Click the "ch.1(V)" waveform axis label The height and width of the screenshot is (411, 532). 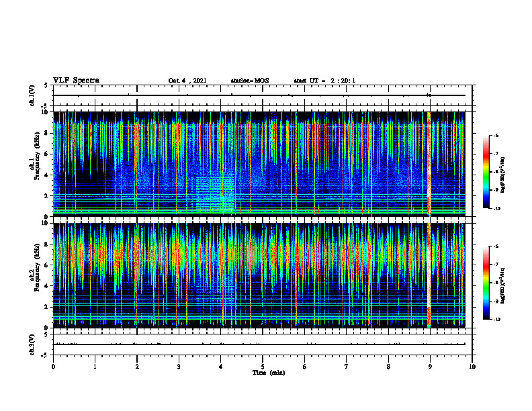tap(32, 95)
